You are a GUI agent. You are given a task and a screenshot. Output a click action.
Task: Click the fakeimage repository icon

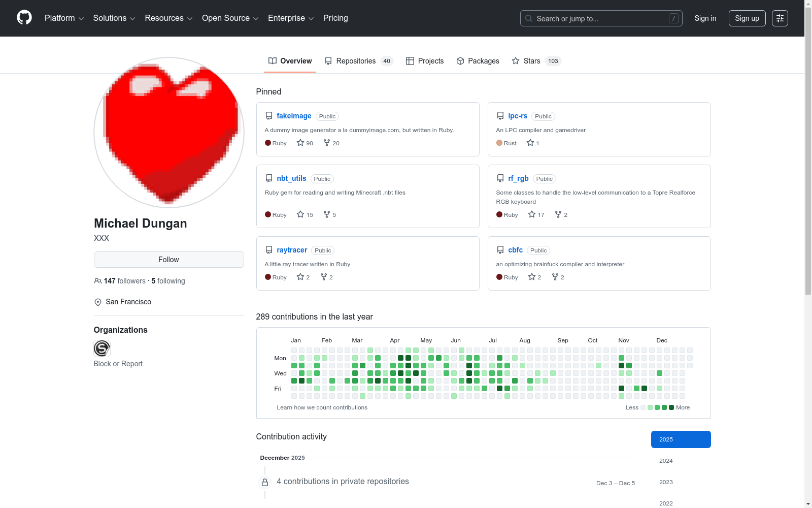coord(269,116)
